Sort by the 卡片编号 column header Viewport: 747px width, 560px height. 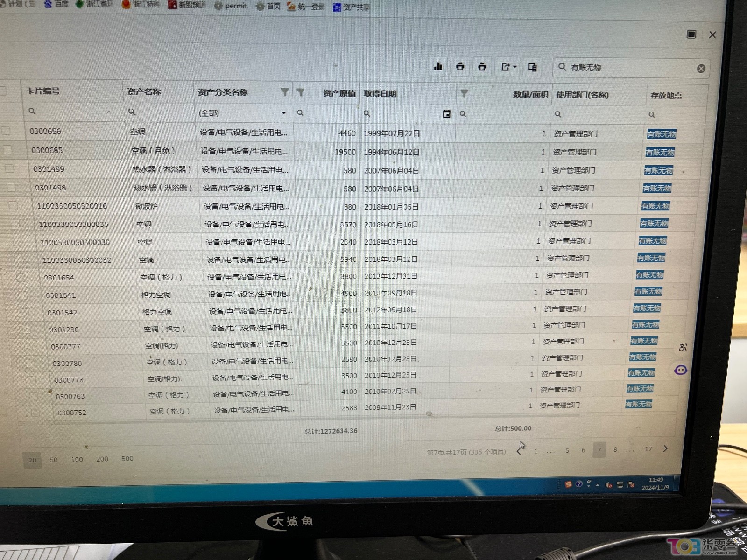click(43, 91)
